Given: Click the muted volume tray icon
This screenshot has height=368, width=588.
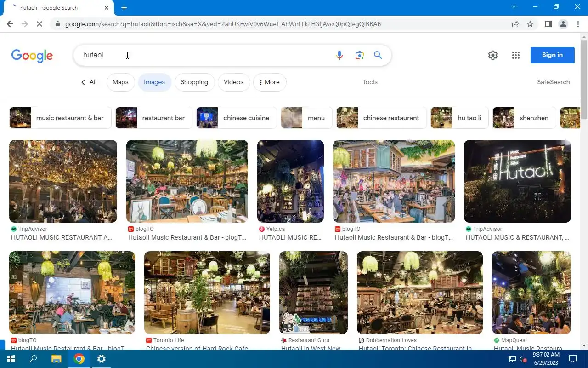Looking at the screenshot, I should pos(523,359).
